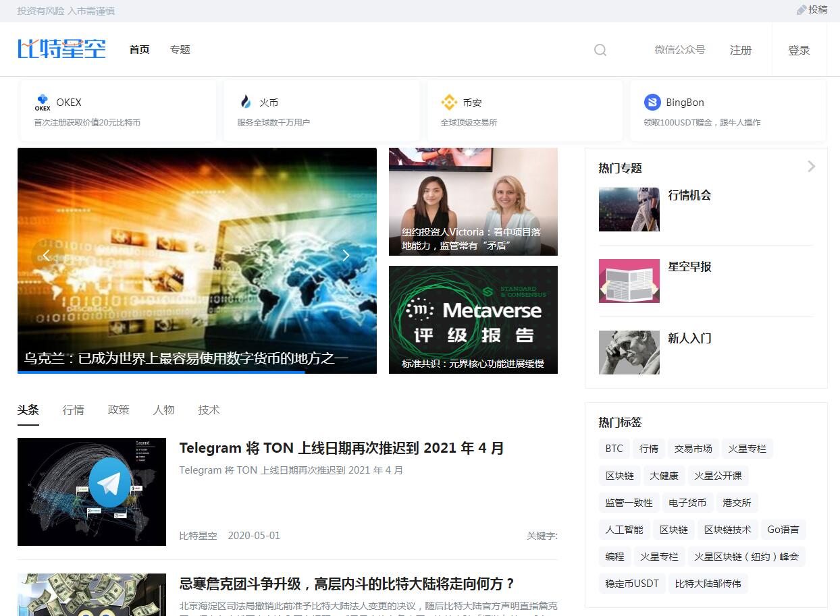
Task: Click the 2020-05-01 article date
Action: [254, 536]
